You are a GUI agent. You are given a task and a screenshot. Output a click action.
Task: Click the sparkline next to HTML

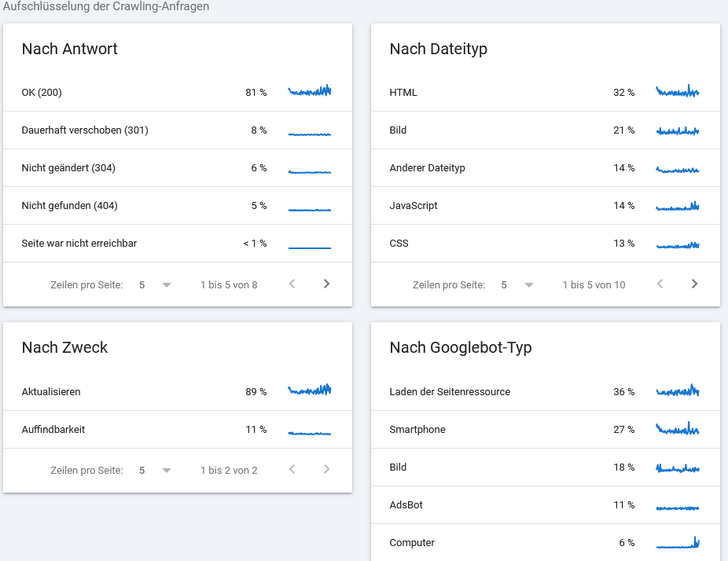[677, 92]
